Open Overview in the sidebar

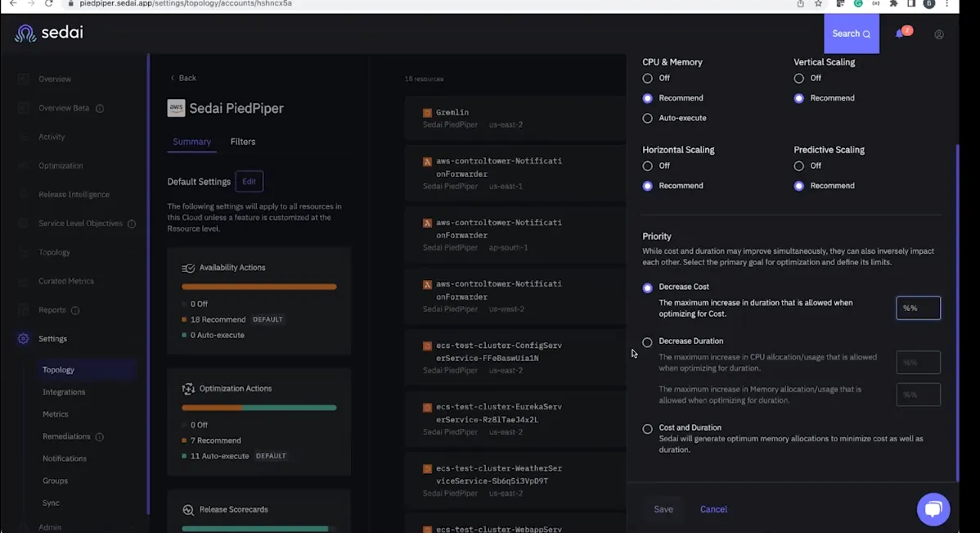(55, 79)
